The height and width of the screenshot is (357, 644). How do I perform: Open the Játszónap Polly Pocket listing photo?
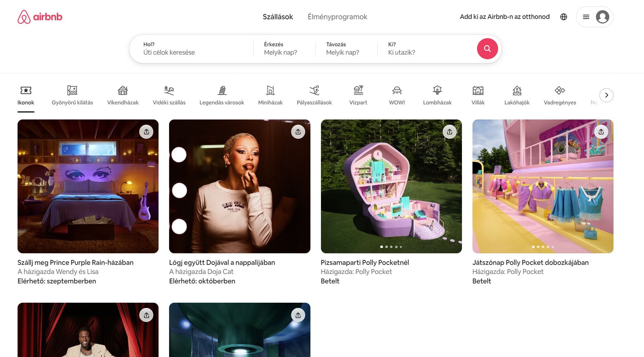point(543,186)
